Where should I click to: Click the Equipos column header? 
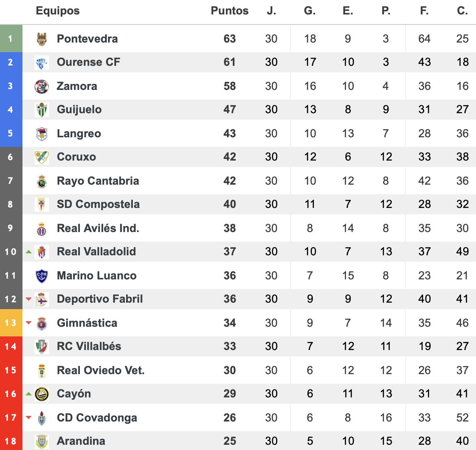tap(58, 10)
